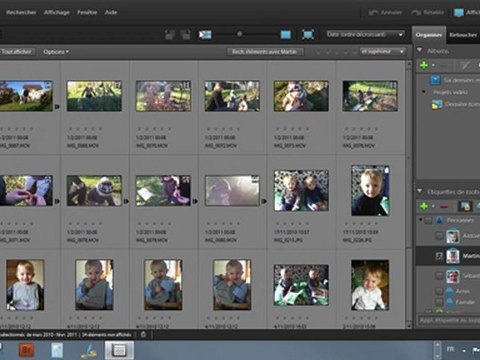Click green plus icon in Albums panel
The image size is (480, 360).
[x=424, y=65]
